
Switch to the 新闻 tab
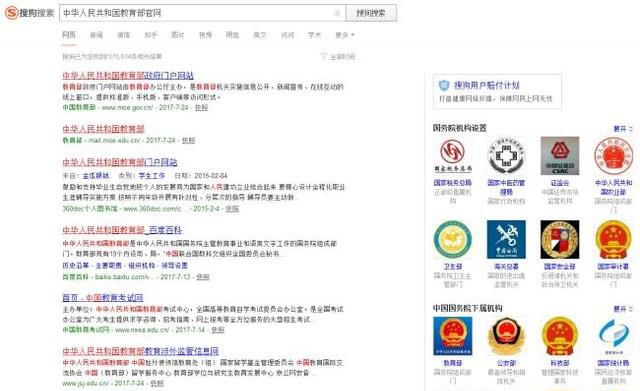pos(96,35)
